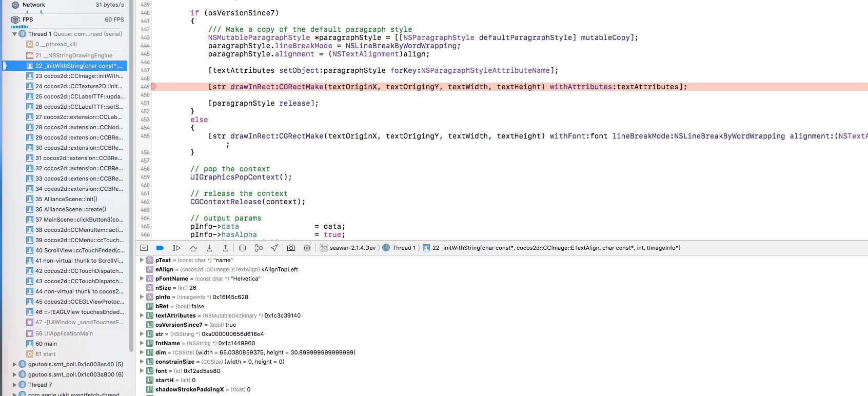Select stack frame 0 __pthread_kill
The height and width of the screenshot is (396, 868).
click(65, 44)
